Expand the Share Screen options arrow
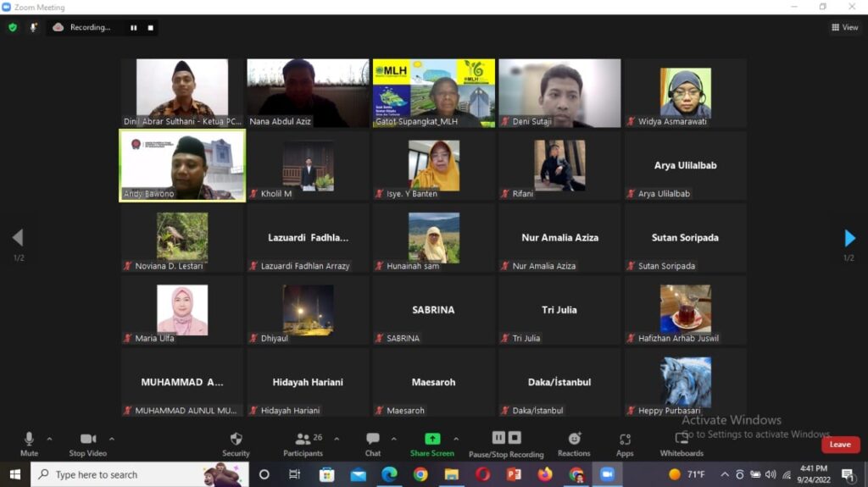 point(456,439)
